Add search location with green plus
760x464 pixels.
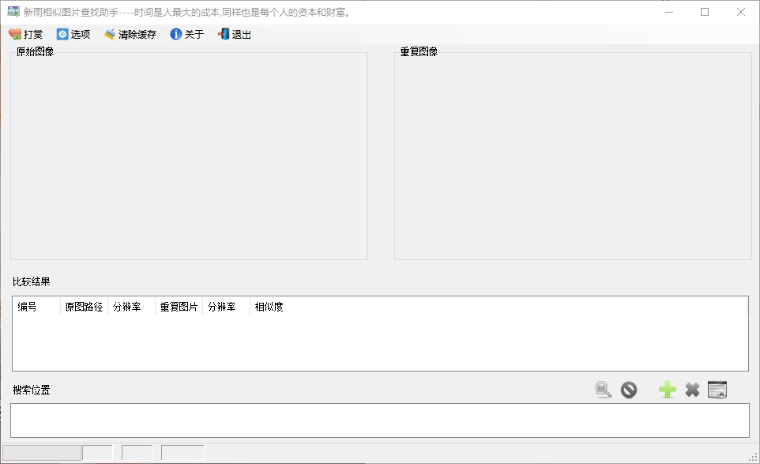click(667, 390)
